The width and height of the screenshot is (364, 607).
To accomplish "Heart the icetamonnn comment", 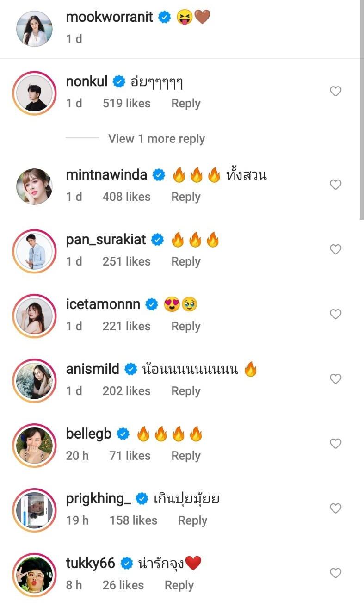I will click(335, 314).
